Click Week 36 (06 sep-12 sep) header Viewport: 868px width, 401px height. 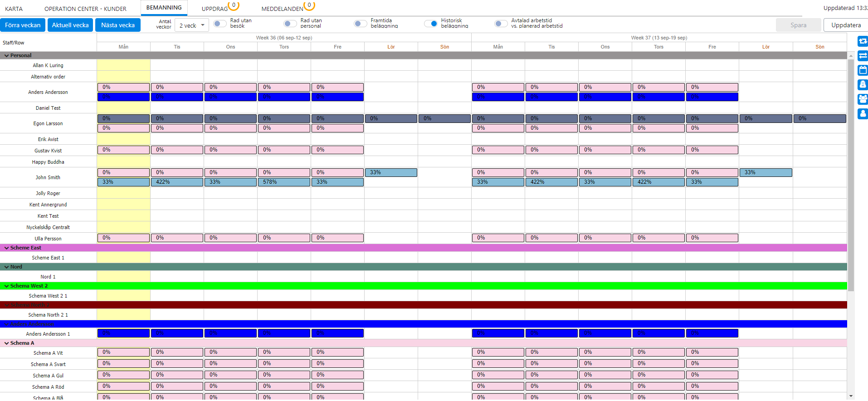(x=284, y=38)
